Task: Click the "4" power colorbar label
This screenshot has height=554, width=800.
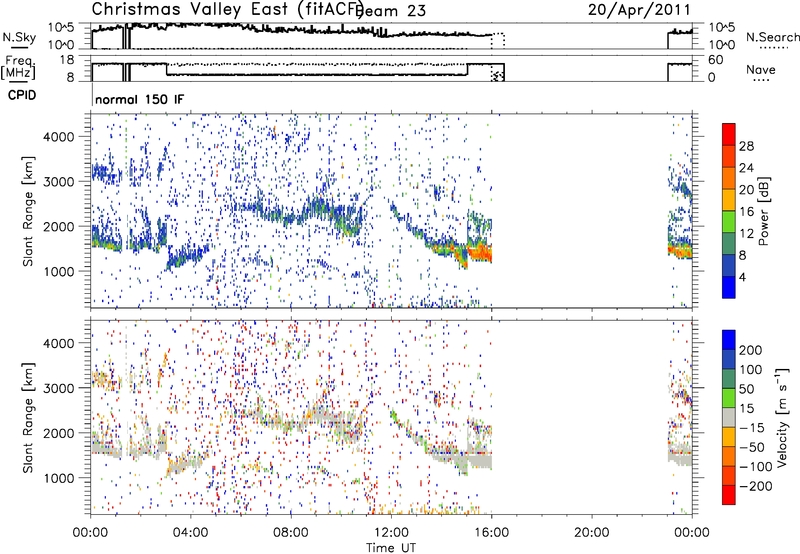Action: [743, 277]
